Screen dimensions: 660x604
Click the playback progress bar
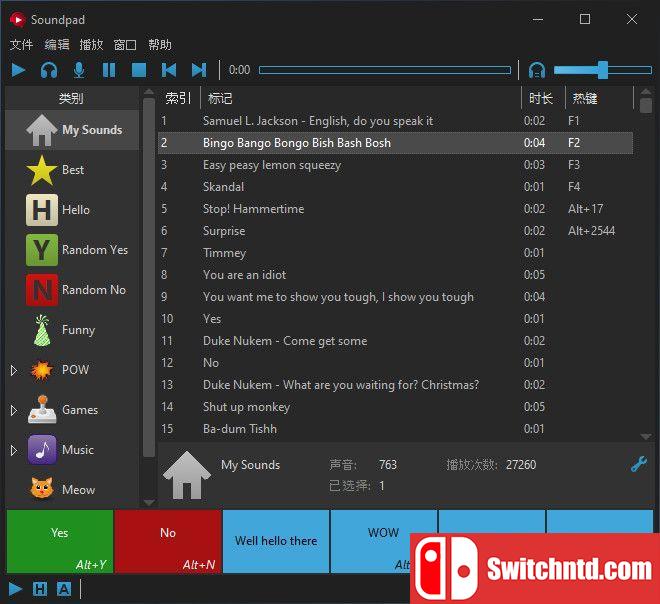point(385,70)
